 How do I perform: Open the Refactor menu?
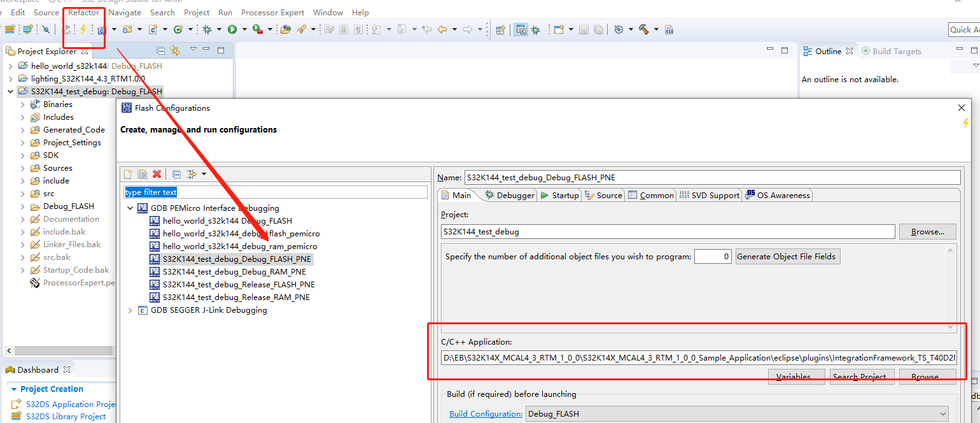84,12
